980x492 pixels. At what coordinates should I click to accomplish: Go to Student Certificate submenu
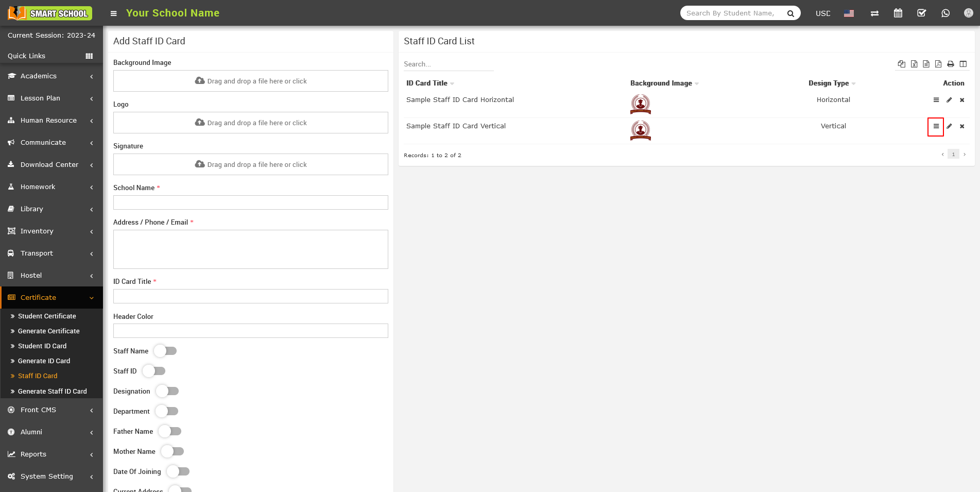pos(47,316)
